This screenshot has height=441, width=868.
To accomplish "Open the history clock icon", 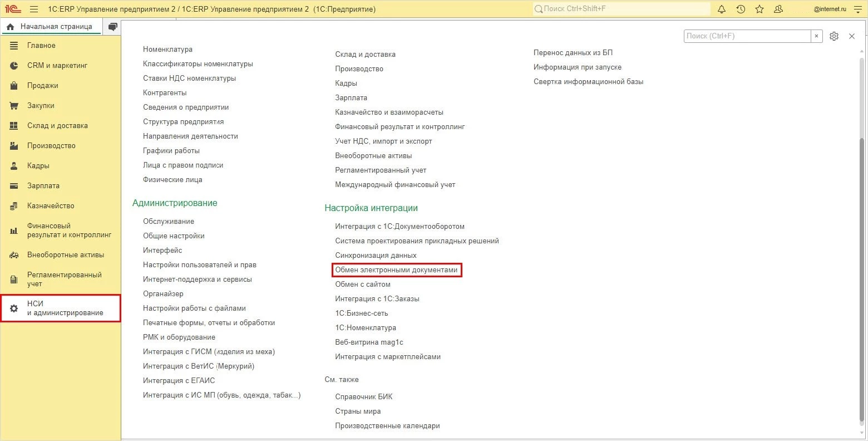I will coord(741,9).
